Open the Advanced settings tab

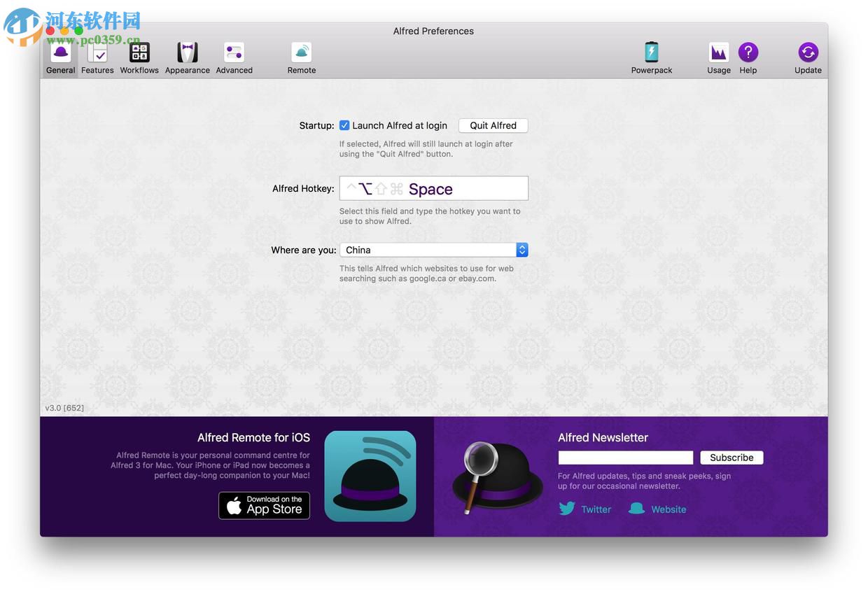[234, 58]
